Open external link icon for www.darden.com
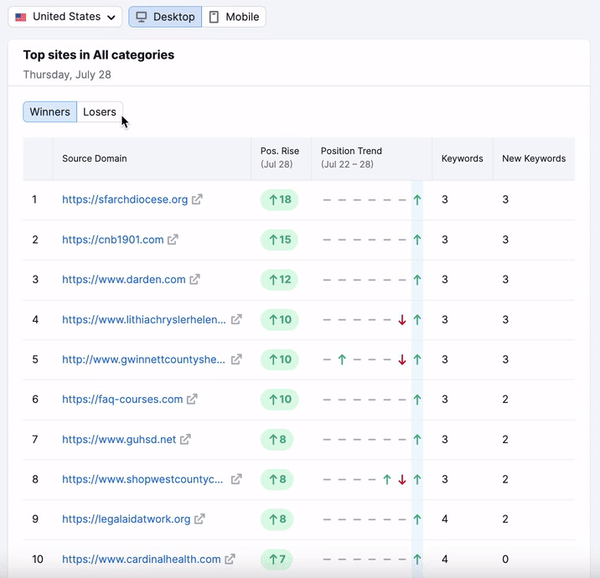This screenshot has width=600, height=578. [x=195, y=279]
